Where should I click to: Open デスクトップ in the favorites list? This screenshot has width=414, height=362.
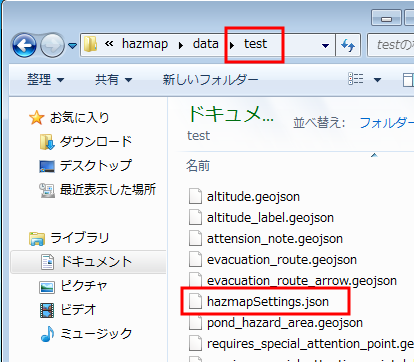96,166
